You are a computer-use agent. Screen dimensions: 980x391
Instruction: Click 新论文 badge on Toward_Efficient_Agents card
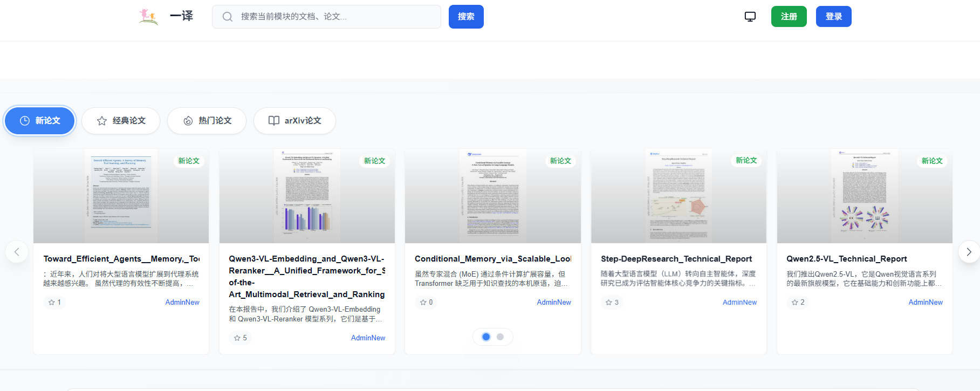coord(189,161)
